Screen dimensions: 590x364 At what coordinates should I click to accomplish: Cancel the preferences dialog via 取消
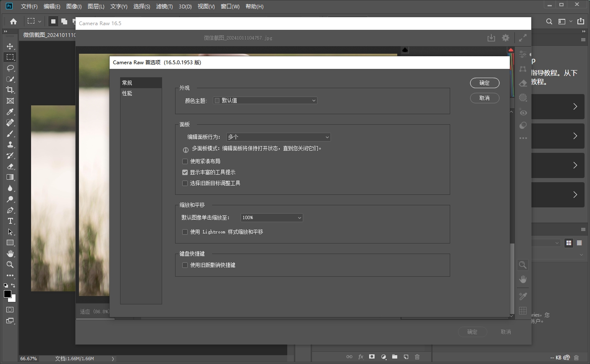485,98
